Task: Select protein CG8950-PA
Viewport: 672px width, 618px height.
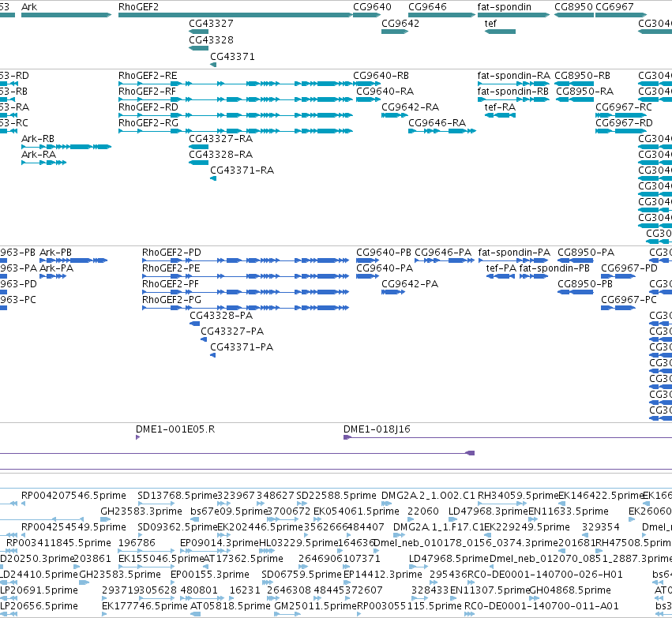Action: click(576, 260)
